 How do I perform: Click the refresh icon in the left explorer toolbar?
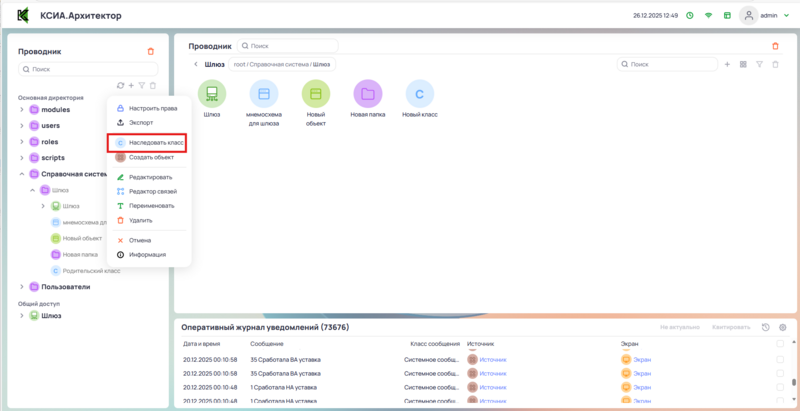(x=120, y=86)
